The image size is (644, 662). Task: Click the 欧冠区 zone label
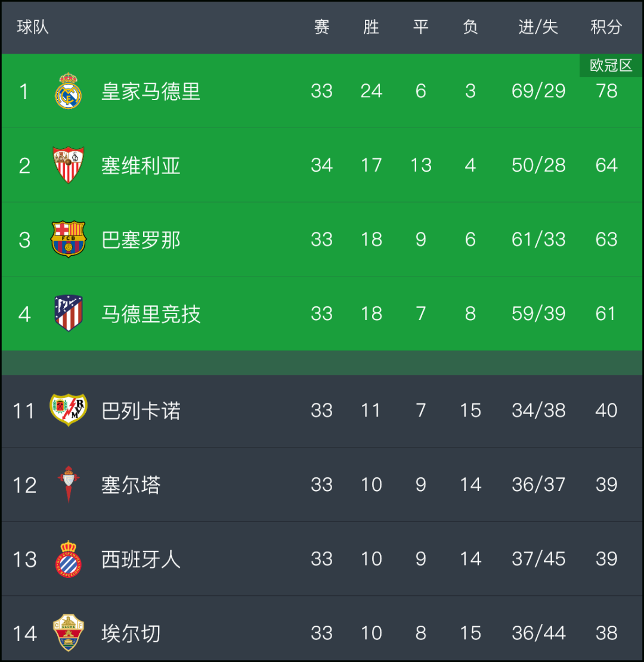pyautogui.click(x=611, y=66)
